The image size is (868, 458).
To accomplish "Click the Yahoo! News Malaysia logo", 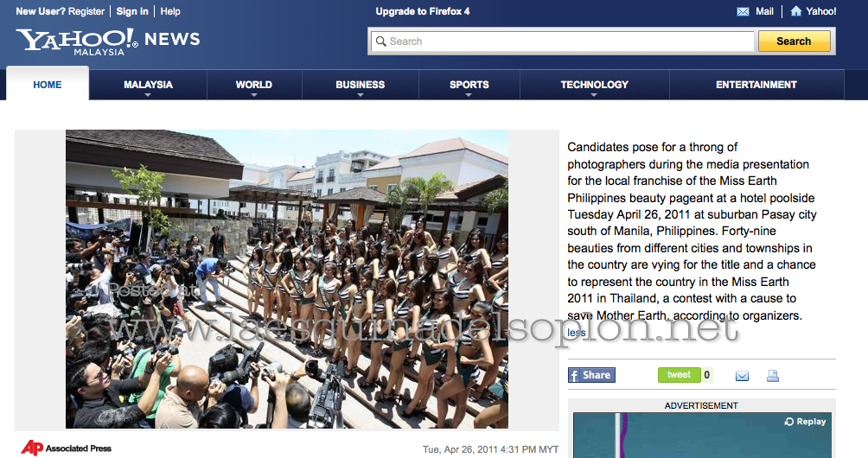I will pyautogui.click(x=107, y=41).
